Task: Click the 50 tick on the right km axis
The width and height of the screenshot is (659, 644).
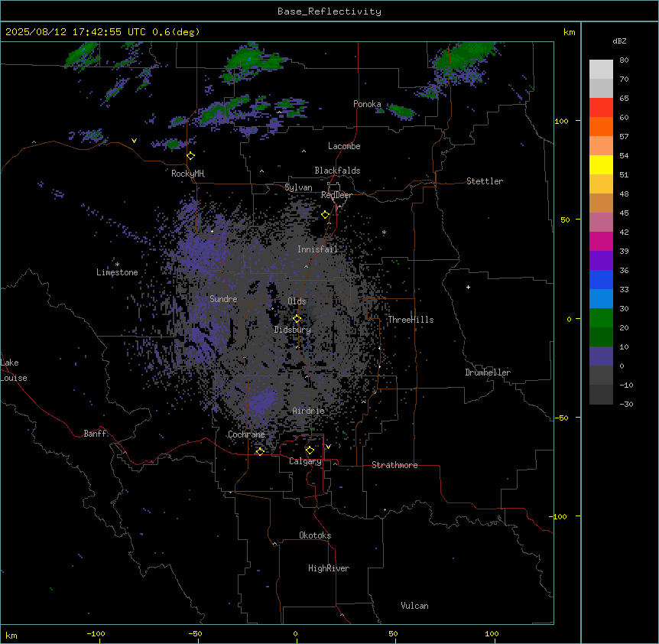Action: coord(565,220)
